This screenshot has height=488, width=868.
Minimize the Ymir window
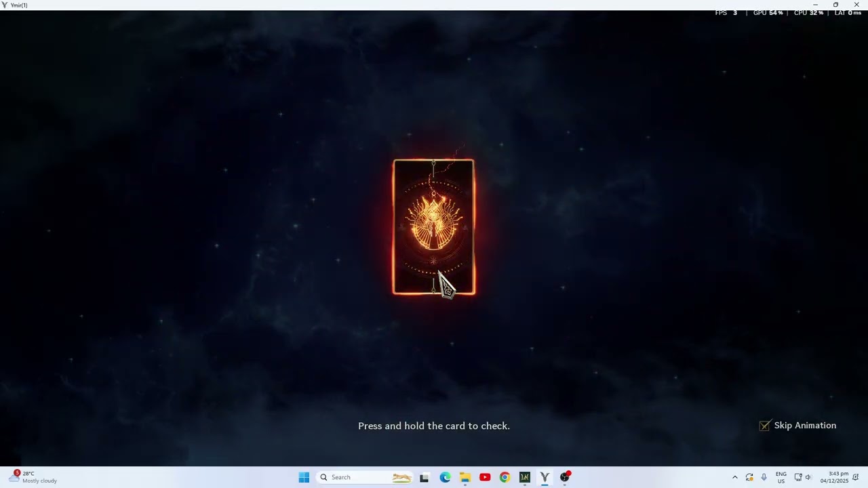point(815,5)
